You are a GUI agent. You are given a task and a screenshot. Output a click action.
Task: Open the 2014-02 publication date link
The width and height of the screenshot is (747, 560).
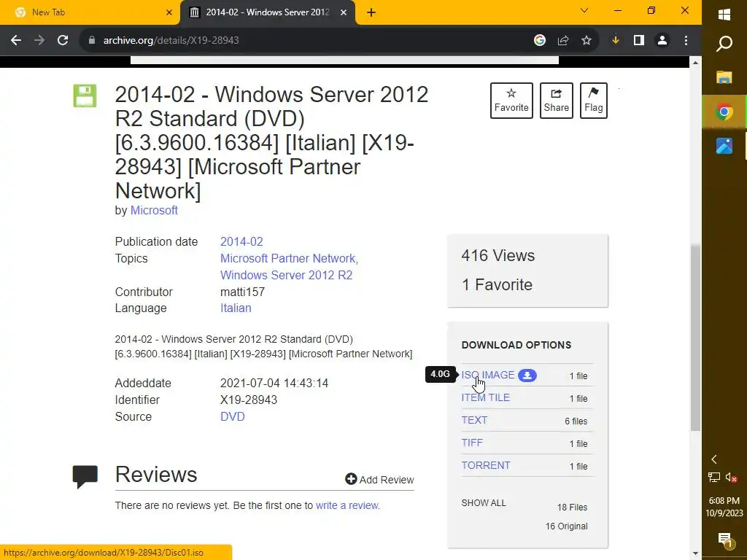[x=241, y=241]
